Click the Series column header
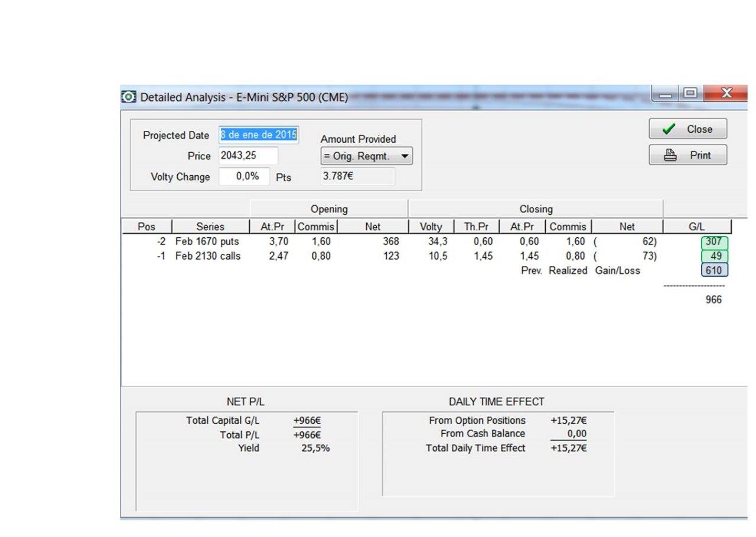This screenshot has height=537, width=756. pos(210,227)
